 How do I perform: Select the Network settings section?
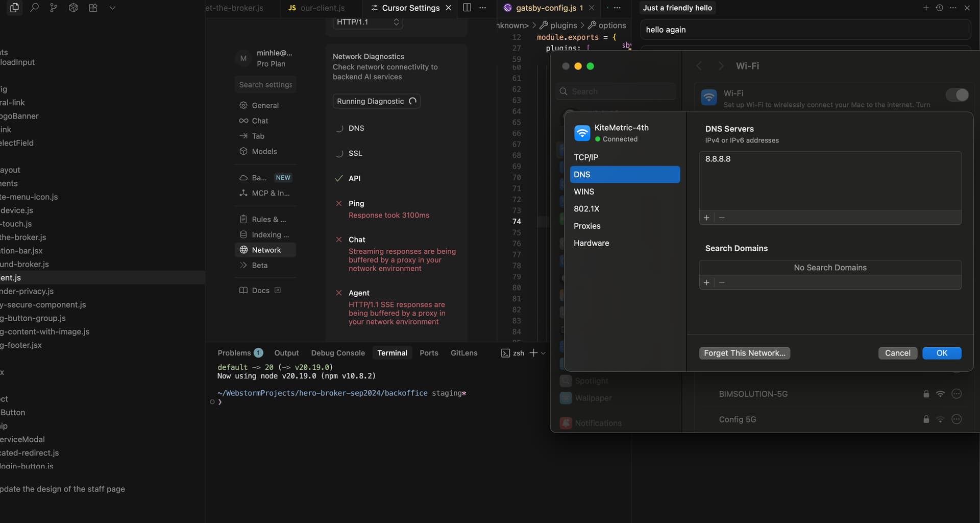click(265, 250)
